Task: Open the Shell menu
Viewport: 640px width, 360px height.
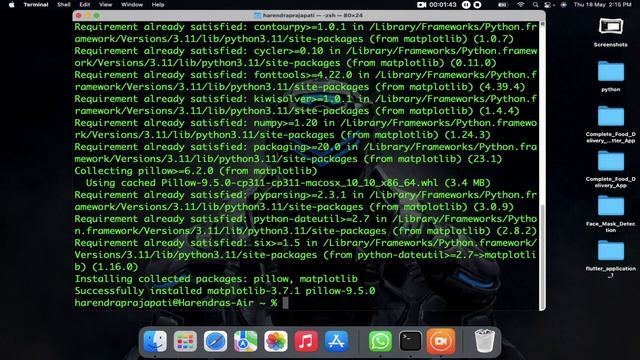Action: coord(64,5)
